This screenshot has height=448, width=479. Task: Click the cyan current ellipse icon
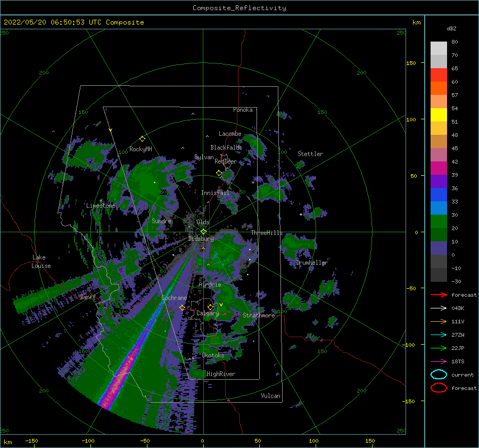[x=439, y=374]
